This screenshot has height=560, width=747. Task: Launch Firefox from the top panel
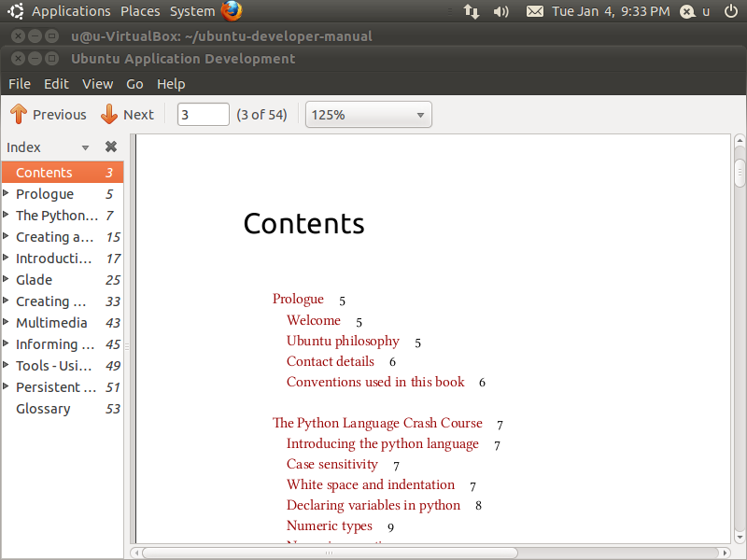(232, 11)
